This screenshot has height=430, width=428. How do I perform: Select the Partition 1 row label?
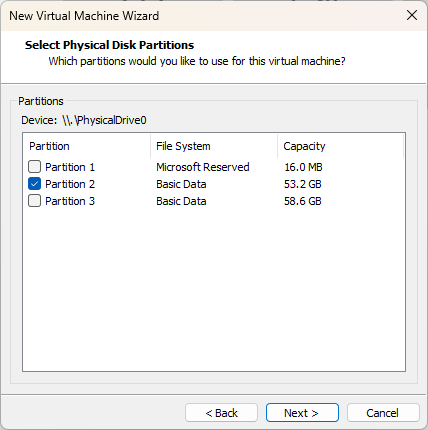[x=70, y=167]
